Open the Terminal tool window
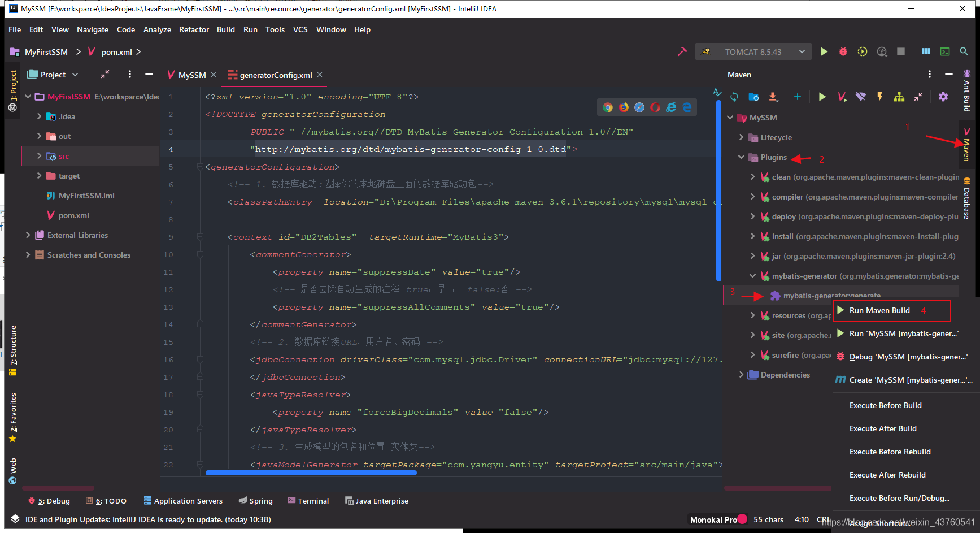Screen dimensions: 980x533 coord(308,501)
